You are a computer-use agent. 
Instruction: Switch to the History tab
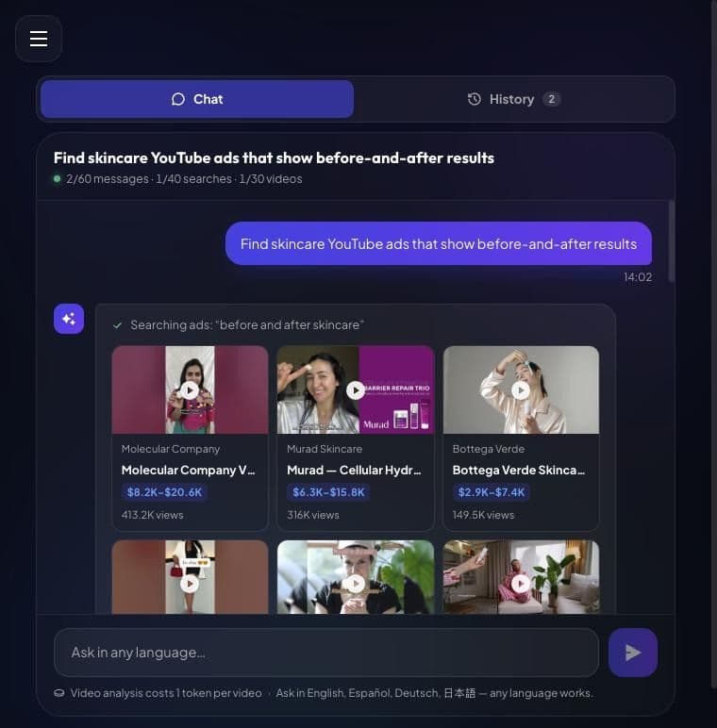513,99
